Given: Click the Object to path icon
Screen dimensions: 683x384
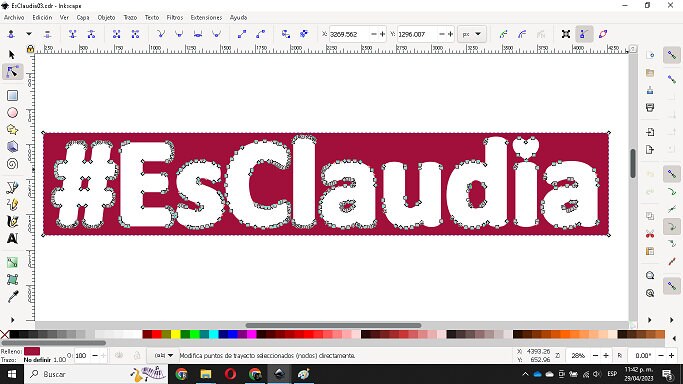Looking at the screenshot, I should (x=286, y=34).
